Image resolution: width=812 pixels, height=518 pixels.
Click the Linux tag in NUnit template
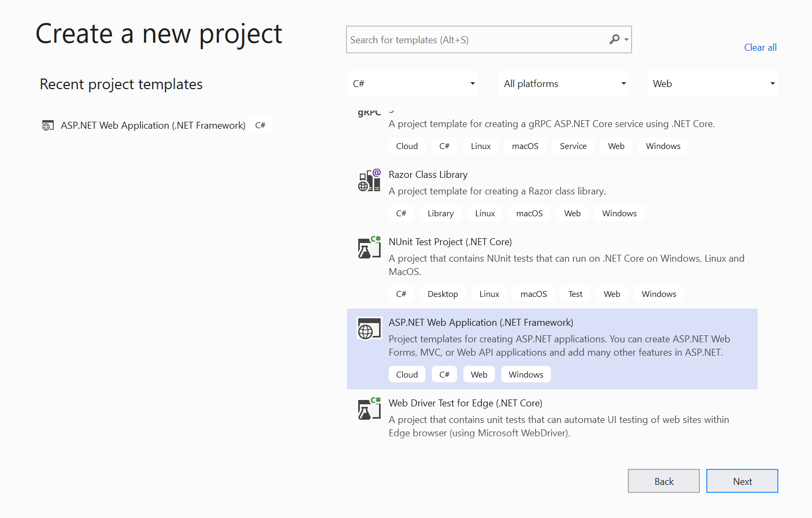(489, 294)
